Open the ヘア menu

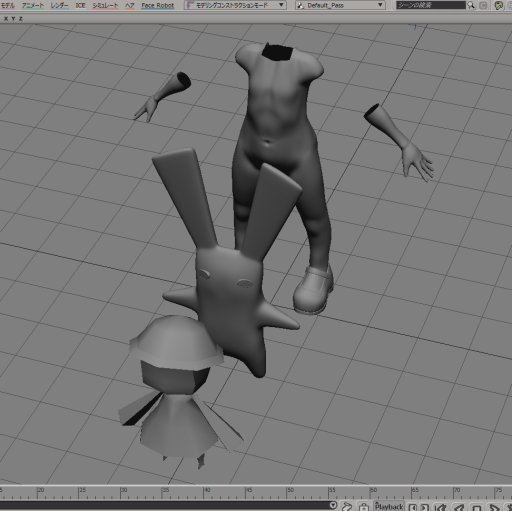130,5
